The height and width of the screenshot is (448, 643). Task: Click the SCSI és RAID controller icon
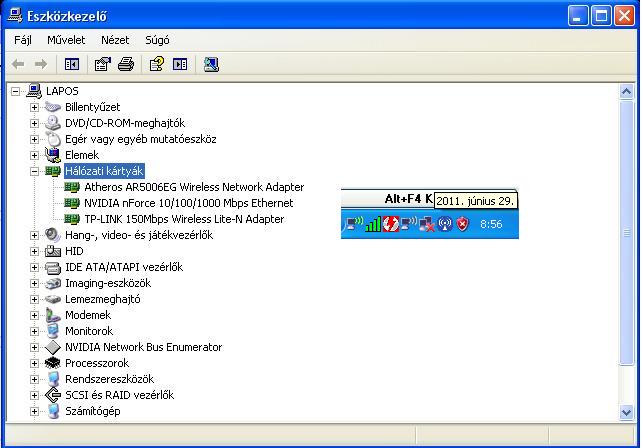pos(52,395)
